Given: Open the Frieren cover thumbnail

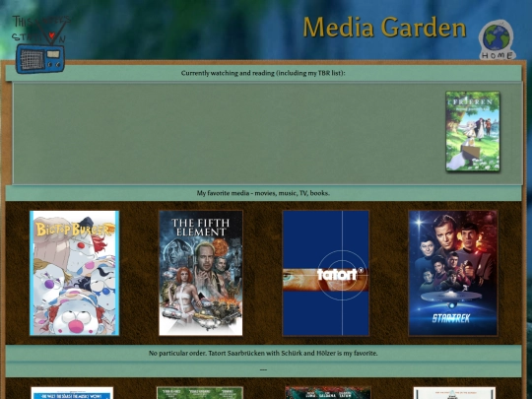Looking at the screenshot, I should [473, 131].
